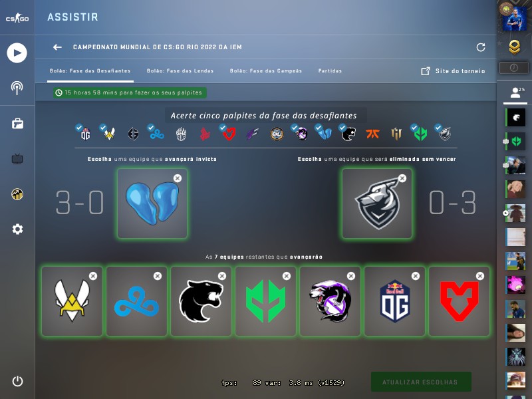This screenshot has width=532, height=399.
Task: Go back with the left arrow
Action: (x=57, y=47)
